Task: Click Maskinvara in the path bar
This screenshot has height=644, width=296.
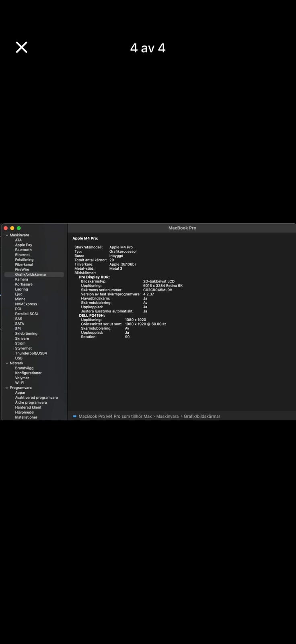Action: [x=167, y=416]
